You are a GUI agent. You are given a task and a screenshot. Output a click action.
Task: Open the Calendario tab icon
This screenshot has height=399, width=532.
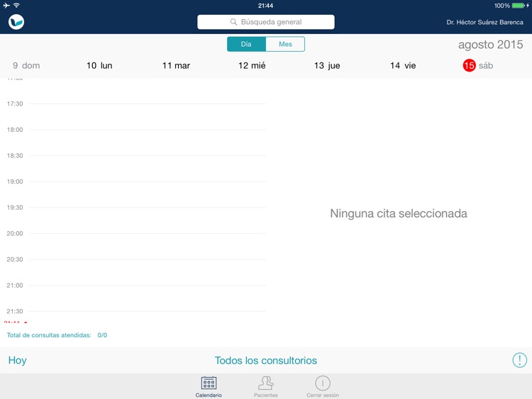pyautogui.click(x=209, y=383)
